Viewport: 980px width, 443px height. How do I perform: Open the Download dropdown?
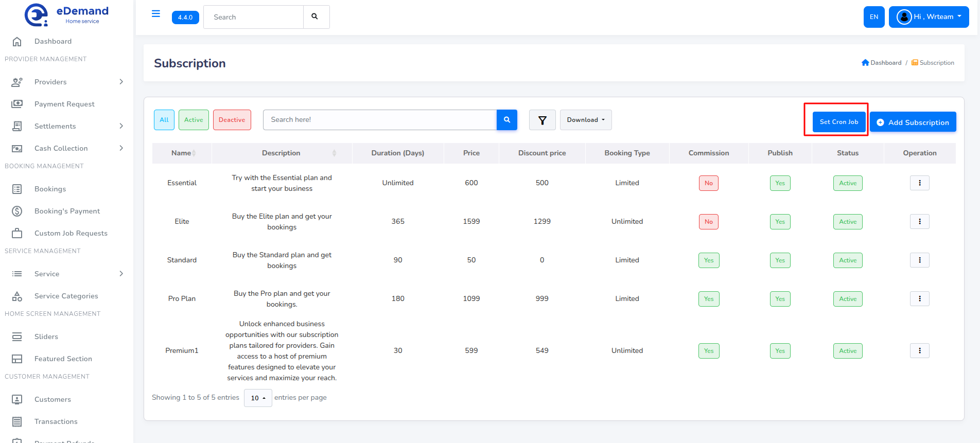pyautogui.click(x=586, y=120)
